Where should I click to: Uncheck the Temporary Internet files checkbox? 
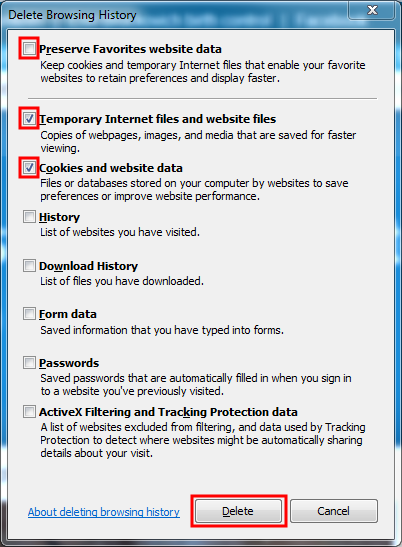click(29, 119)
